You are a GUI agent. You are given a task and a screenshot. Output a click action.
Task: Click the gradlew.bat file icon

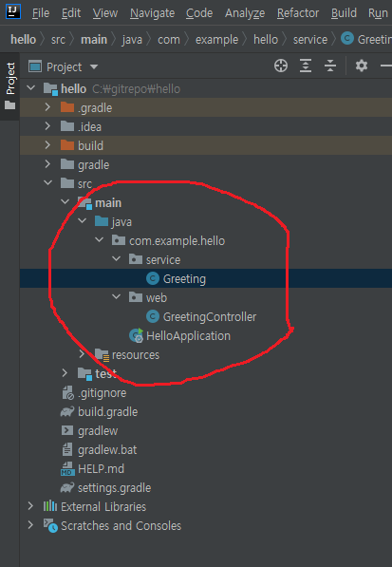tap(67, 449)
